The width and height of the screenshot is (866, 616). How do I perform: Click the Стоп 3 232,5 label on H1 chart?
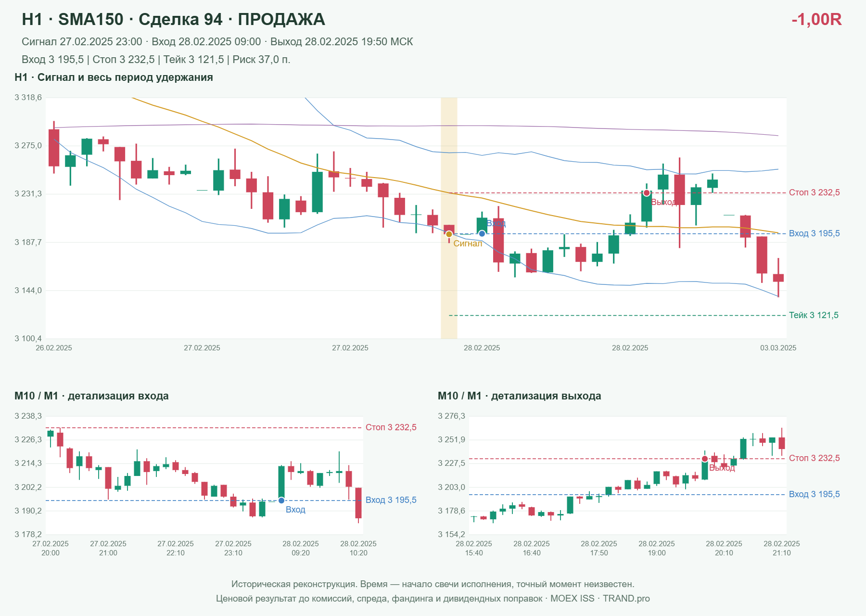[814, 192]
